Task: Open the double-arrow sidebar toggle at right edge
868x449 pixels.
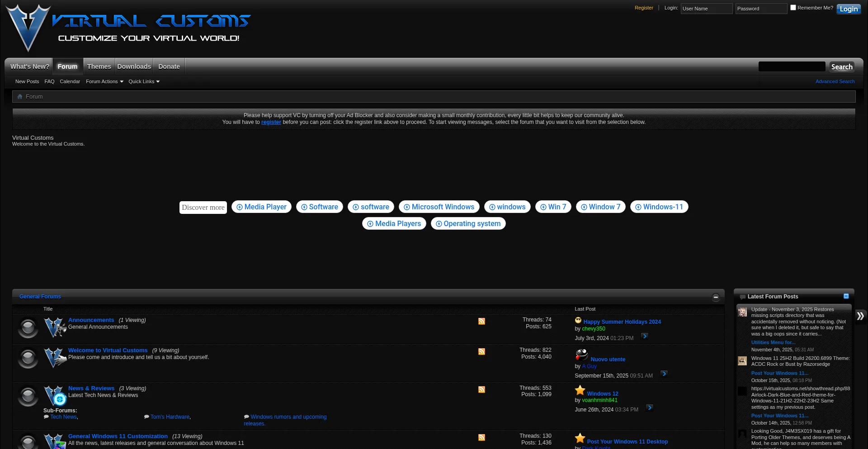Action: pyautogui.click(x=860, y=316)
